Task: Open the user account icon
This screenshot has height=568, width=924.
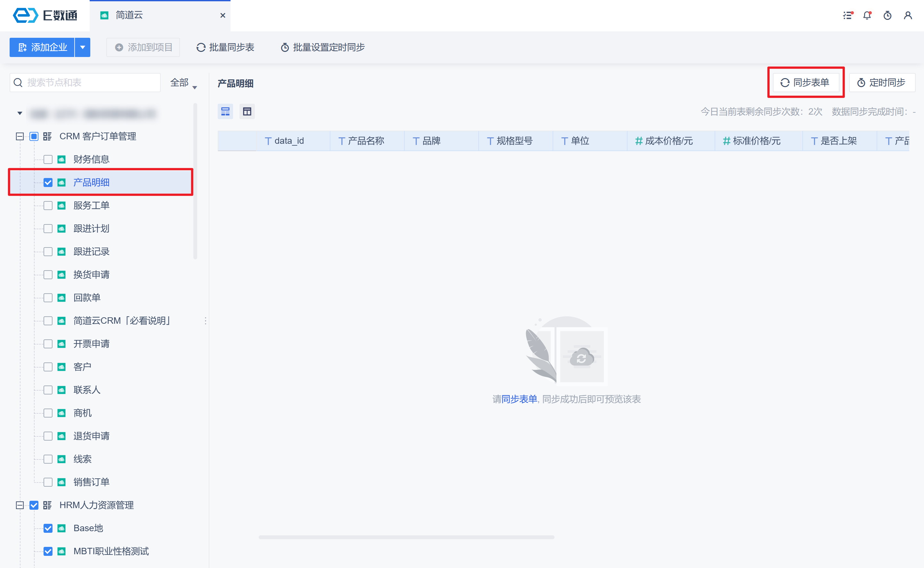Action: (x=908, y=15)
